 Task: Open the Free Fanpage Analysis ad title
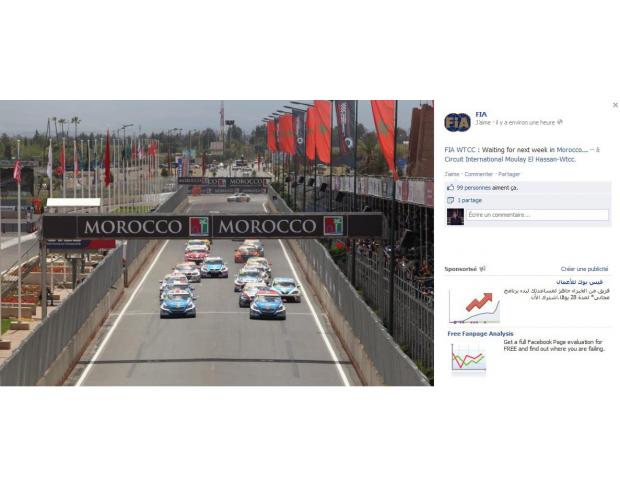click(x=480, y=334)
